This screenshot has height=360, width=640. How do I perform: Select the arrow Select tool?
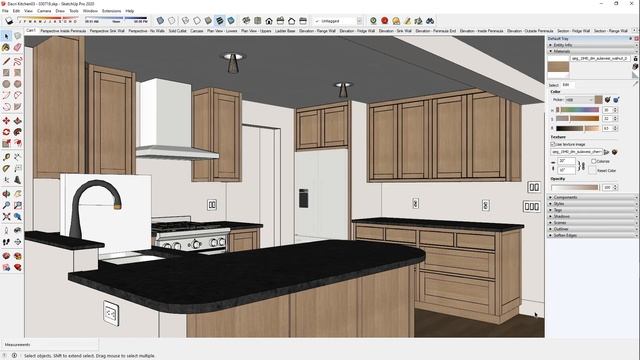[6, 36]
